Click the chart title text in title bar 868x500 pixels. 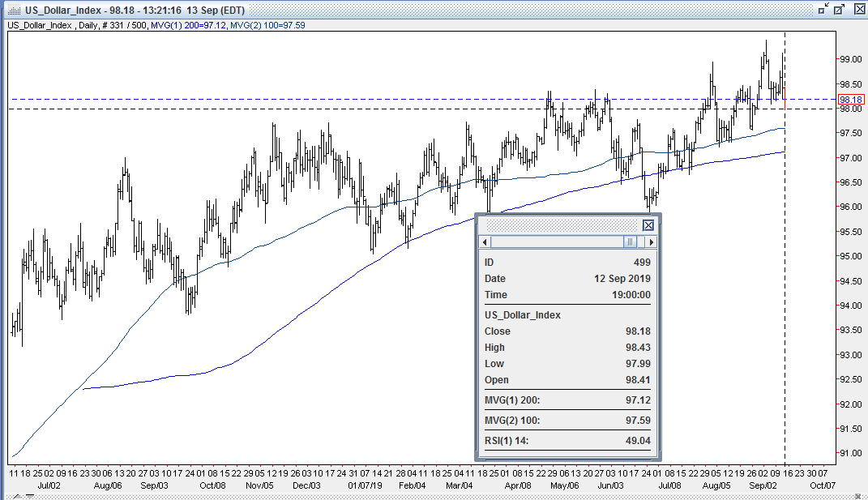(135, 10)
